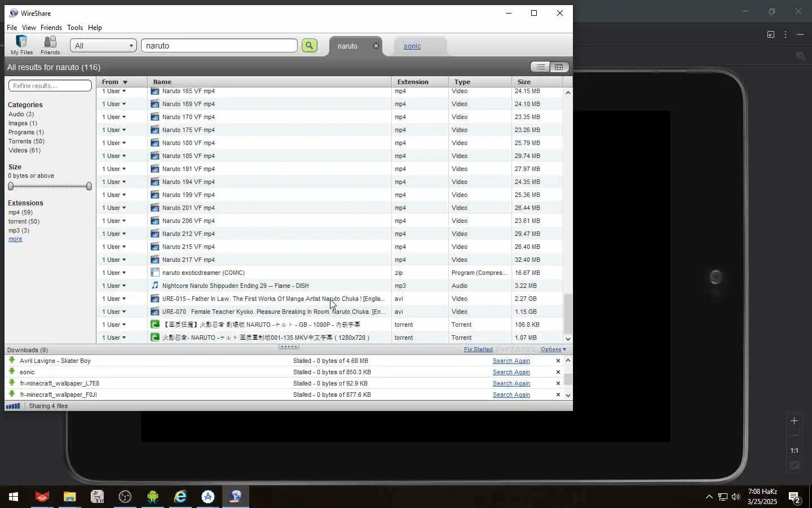This screenshot has width=812, height=508.
Task: Cancel the sonic download
Action: click(558, 372)
